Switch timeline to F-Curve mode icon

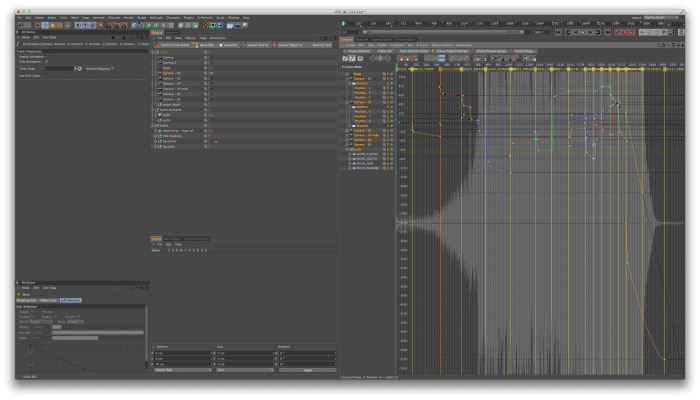click(352, 58)
